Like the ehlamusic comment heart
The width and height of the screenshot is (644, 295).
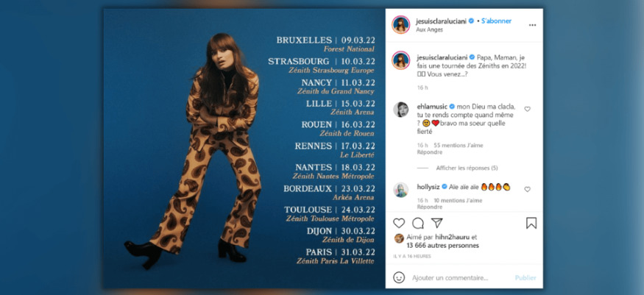528,109
